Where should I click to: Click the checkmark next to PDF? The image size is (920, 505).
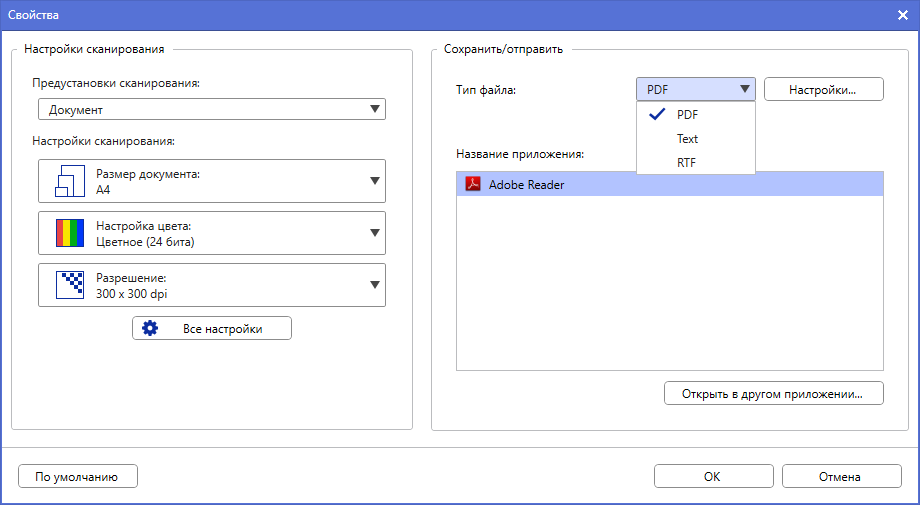pos(657,114)
